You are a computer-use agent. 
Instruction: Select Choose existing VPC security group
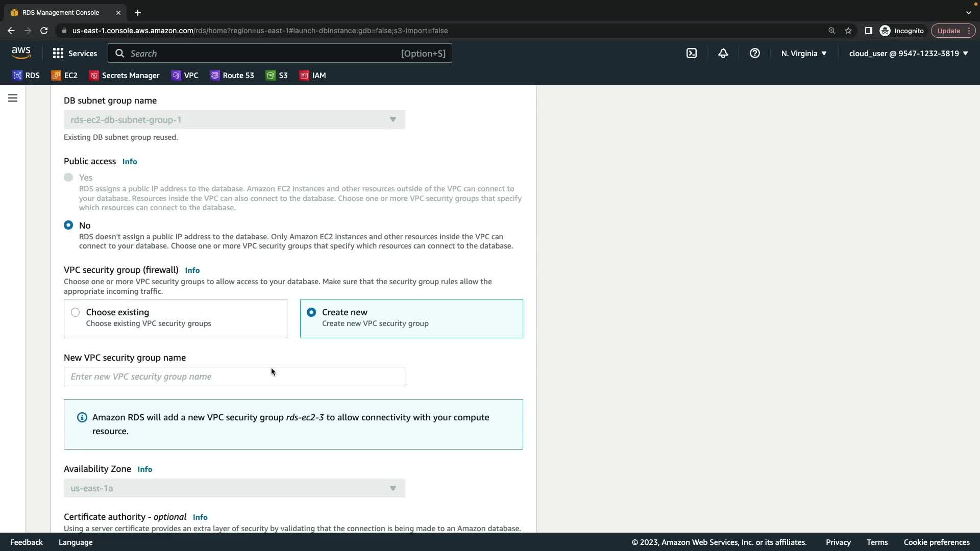coord(76,312)
